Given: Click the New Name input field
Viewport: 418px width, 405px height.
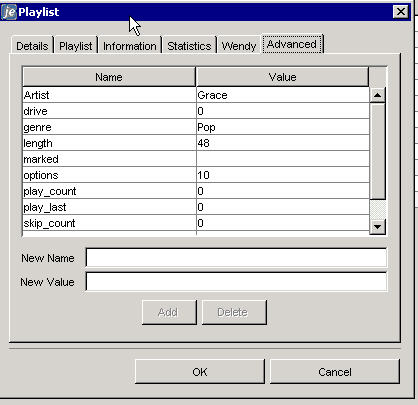Looking at the screenshot, I should pos(236,258).
